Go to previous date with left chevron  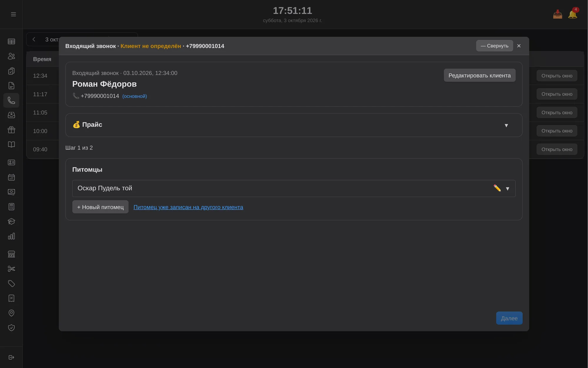(34, 39)
